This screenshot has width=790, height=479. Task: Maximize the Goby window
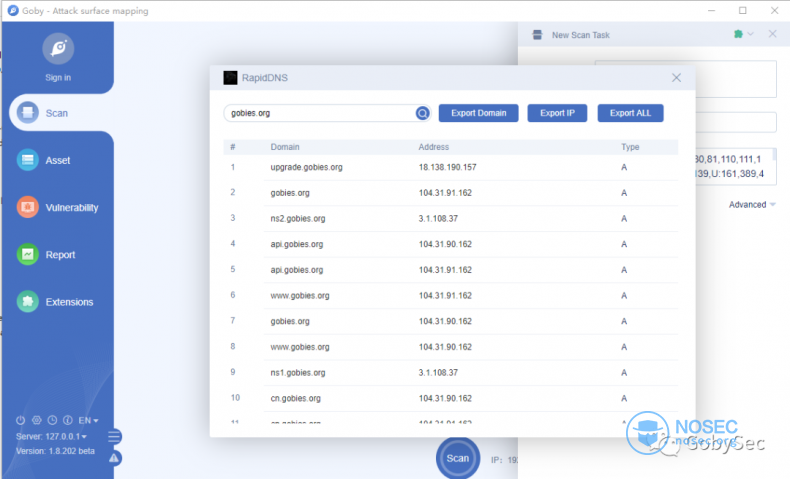coord(743,10)
